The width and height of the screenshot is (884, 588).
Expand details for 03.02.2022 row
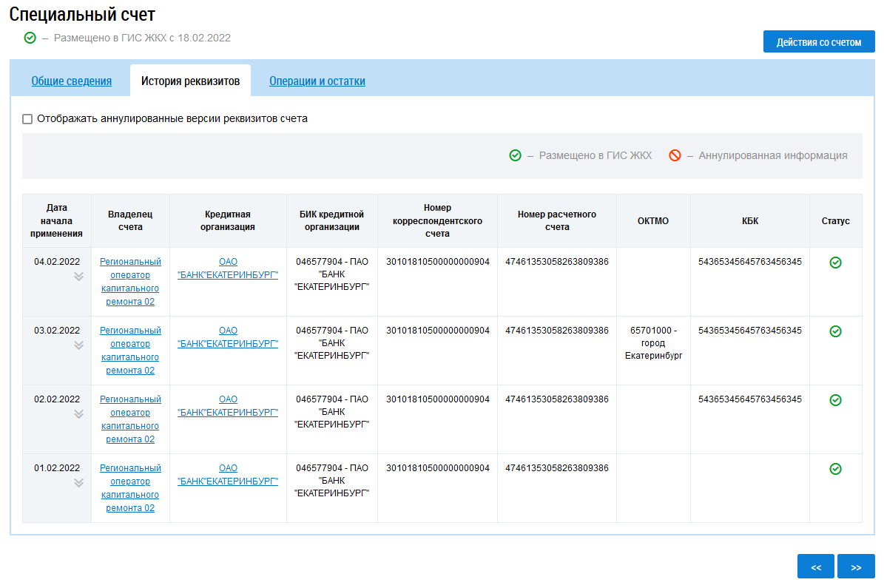pyautogui.click(x=78, y=345)
